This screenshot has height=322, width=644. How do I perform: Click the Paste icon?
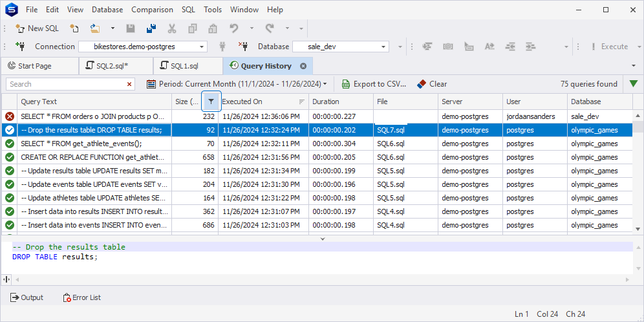[x=213, y=28]
